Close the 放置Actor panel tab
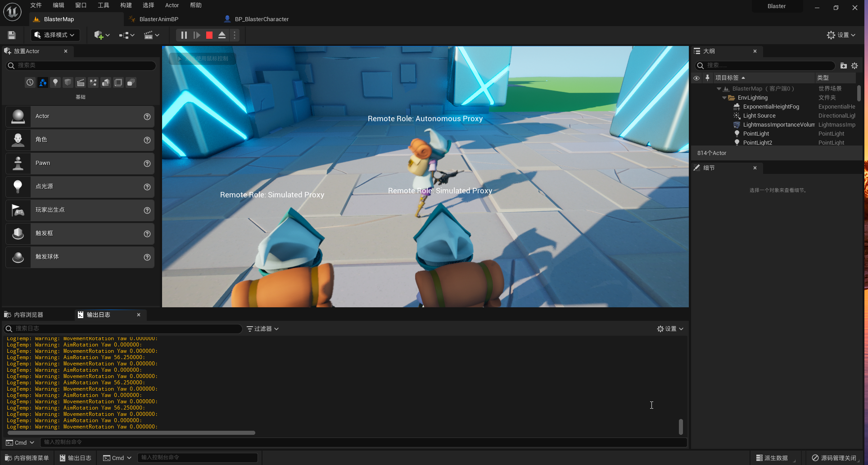 (x=66, y=51)
